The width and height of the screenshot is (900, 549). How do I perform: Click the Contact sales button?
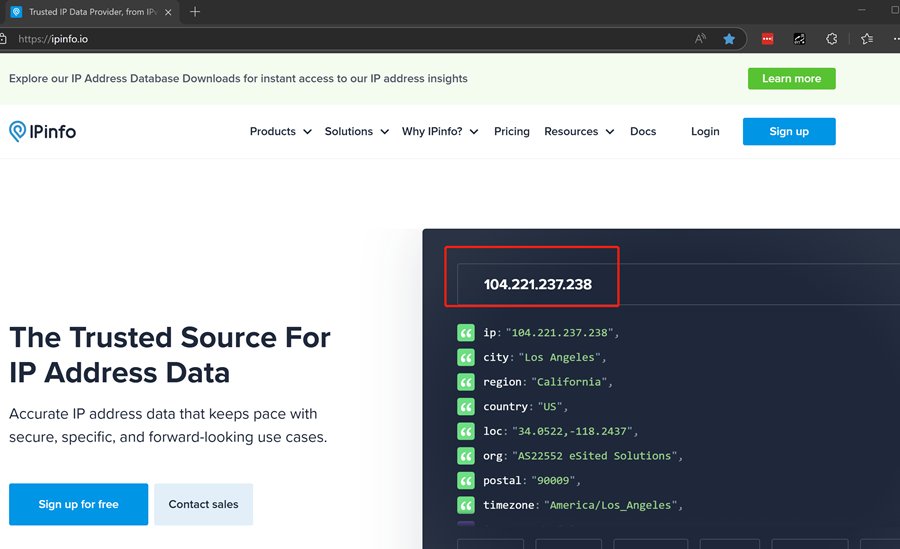pyautogui.click(x=203, y=504)
